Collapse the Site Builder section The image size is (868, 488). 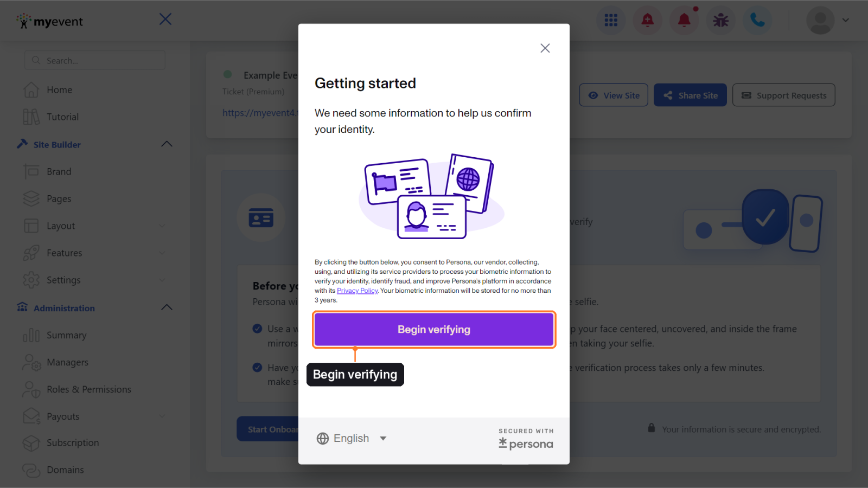pyautogui.click(x=167, y=144)
